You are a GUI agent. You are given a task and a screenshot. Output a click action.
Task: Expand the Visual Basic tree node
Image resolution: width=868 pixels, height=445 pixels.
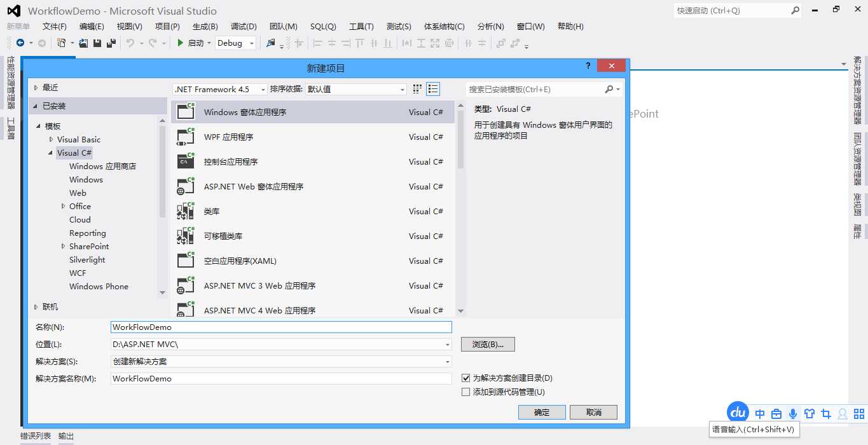click(51, 139)
